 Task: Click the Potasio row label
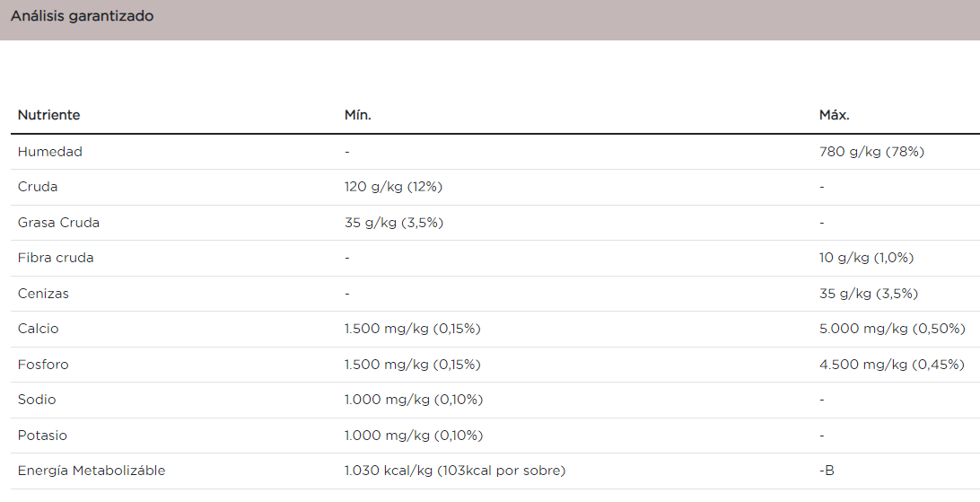42,436
